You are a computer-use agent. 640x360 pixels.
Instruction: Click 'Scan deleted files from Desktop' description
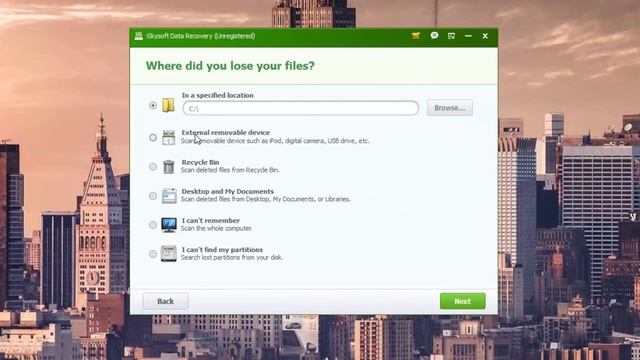click(266, 199)
